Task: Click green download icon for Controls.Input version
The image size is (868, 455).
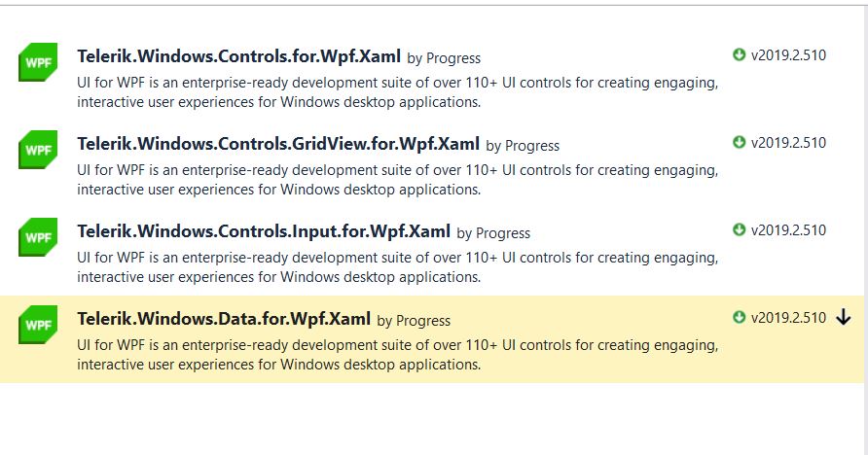Action: coord(739,230)
